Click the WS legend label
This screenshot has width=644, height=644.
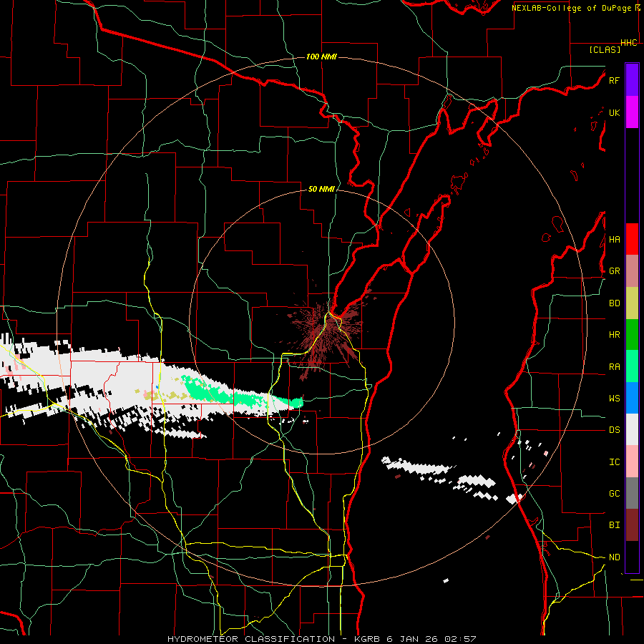coord(614,399)
